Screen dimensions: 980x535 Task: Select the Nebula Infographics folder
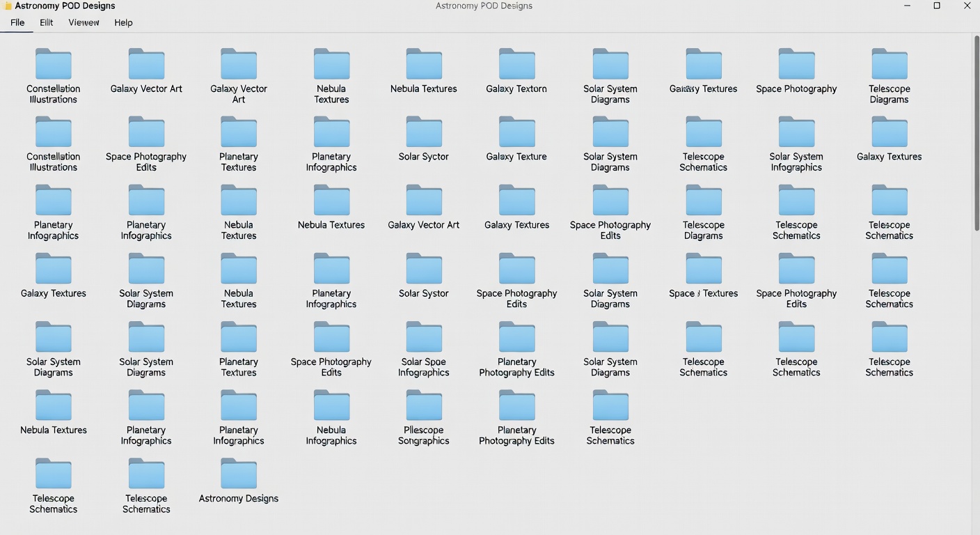pyautogui.click(x=331, y=417)
